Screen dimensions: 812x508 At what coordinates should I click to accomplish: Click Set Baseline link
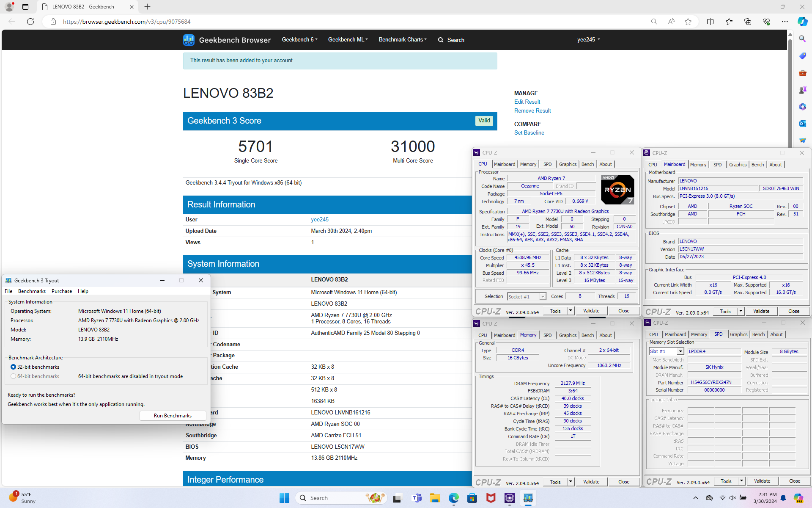click(529, 133)
